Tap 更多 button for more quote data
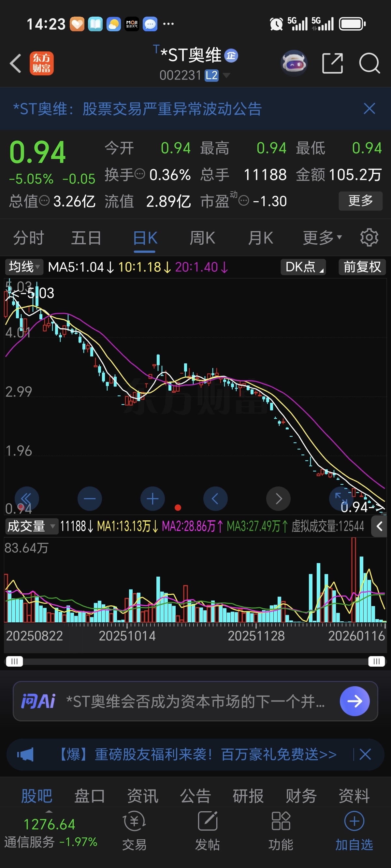391x868 pixels. (x=360, y=201)
